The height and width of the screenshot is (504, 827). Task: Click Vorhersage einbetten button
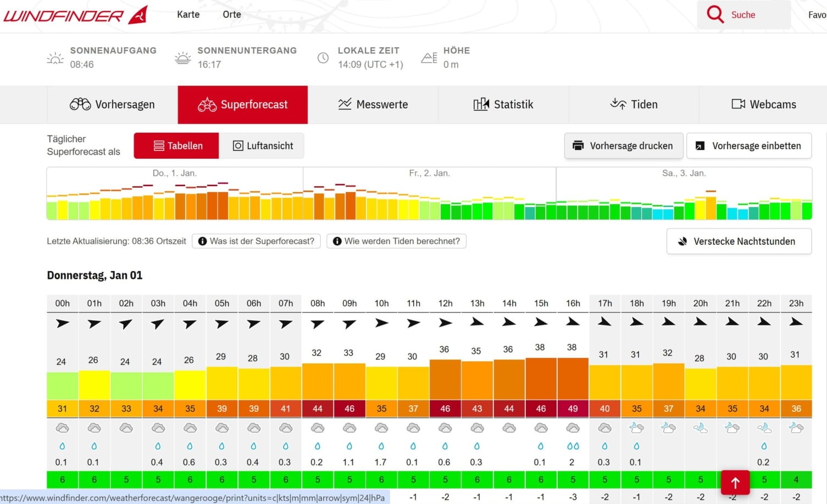pos(748,146)
